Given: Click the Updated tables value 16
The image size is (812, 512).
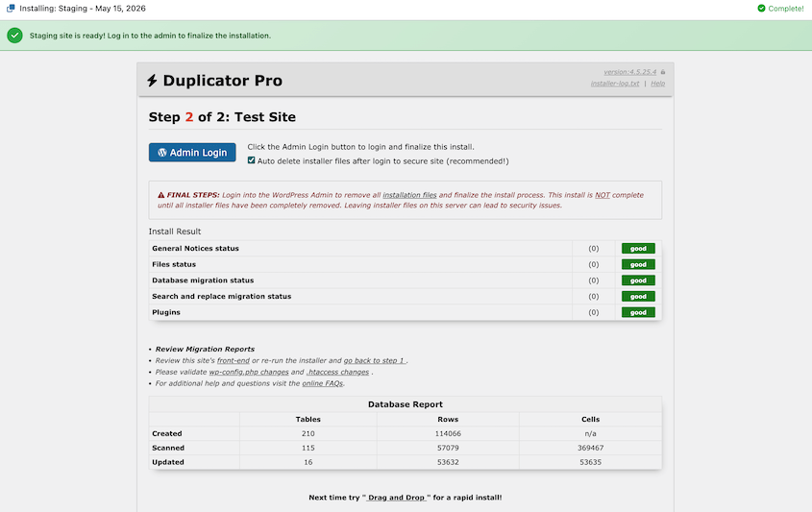Looking at the screenshot, I should point(308,462).
